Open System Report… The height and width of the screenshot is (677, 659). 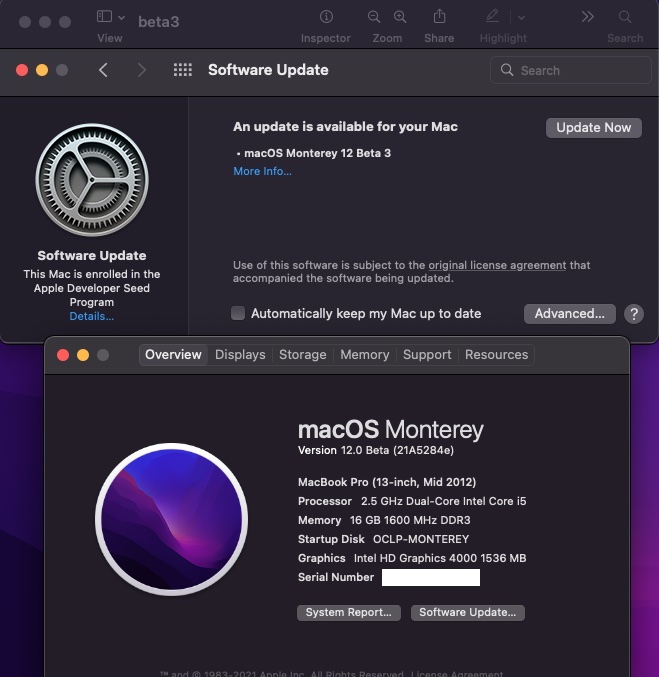click(349, 613)
